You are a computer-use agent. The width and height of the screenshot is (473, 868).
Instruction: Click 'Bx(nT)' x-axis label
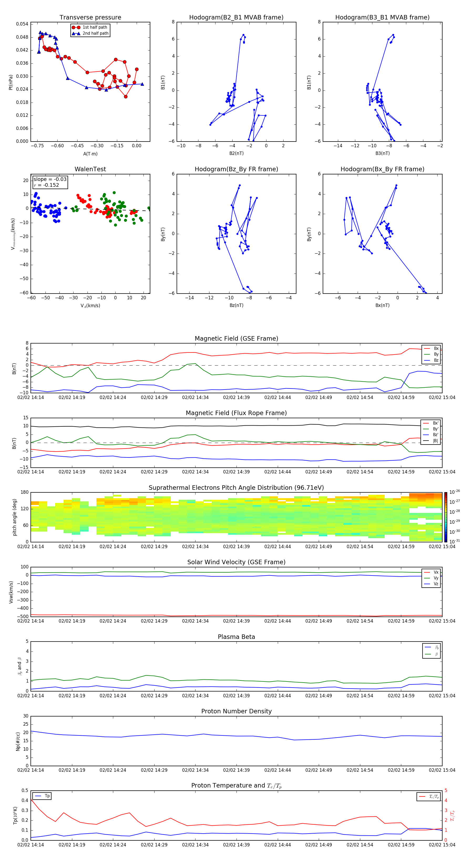(x=382, y=305)
